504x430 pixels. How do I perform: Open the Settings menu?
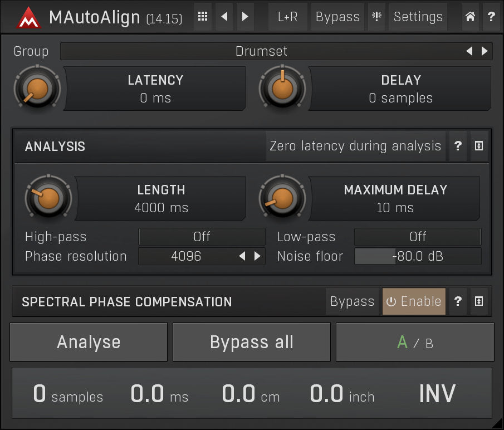(418, 17)
